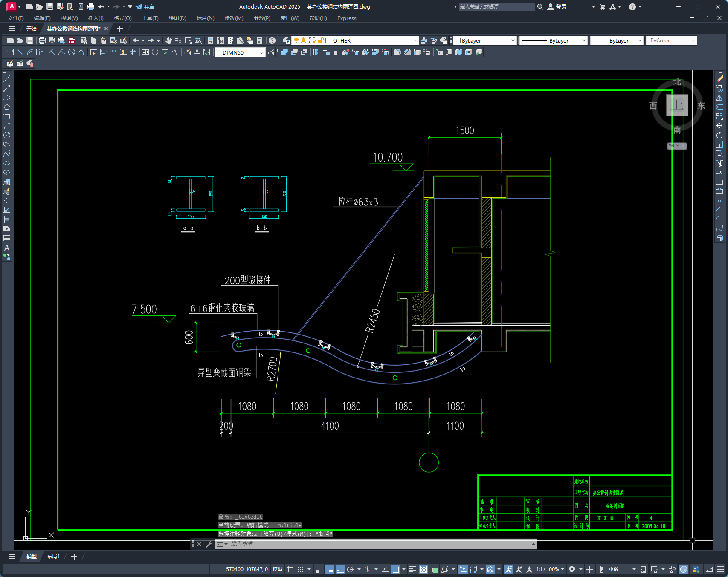This screenshot has height=577, width=728.
Task: Expand the OTHER layer dropdown
Action: tap(415, 40)
